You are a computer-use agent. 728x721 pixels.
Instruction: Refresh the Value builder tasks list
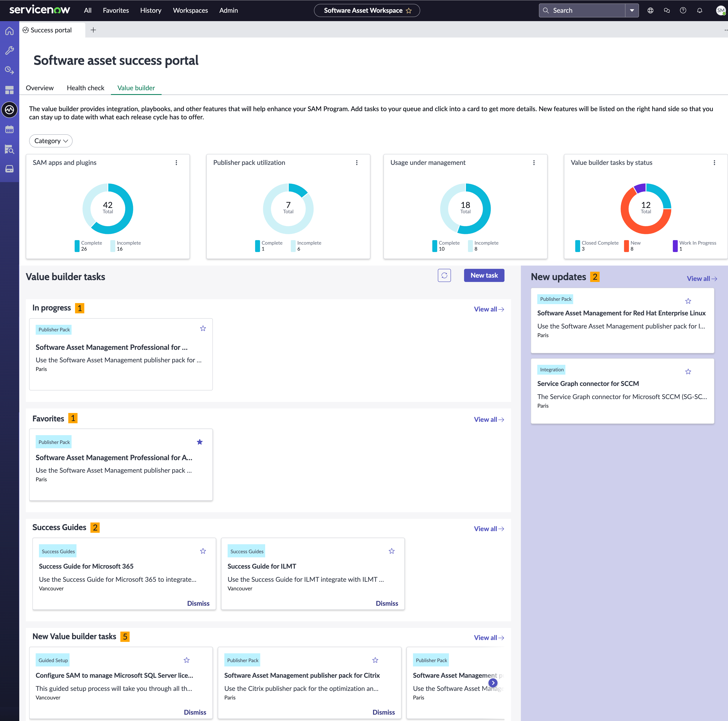[x=444, y=276]
